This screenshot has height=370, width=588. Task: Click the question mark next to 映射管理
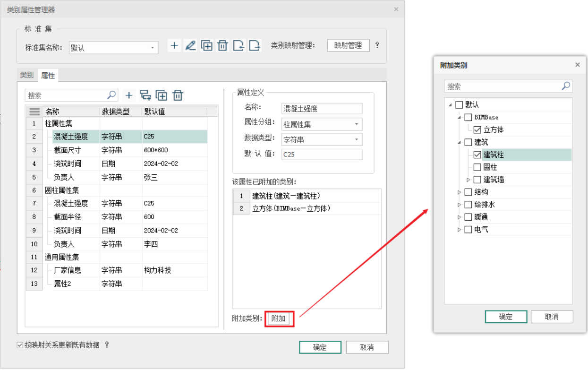click(377, 45)
